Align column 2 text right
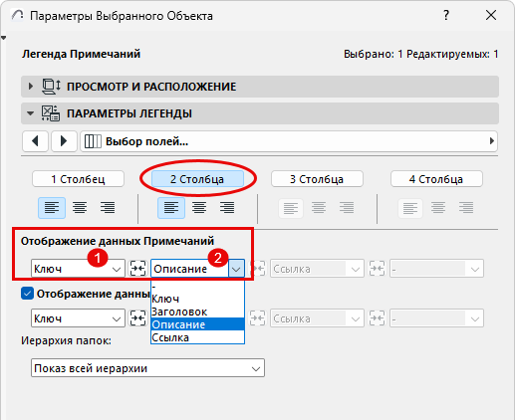The image size is (515, 420). coord(227,208)
